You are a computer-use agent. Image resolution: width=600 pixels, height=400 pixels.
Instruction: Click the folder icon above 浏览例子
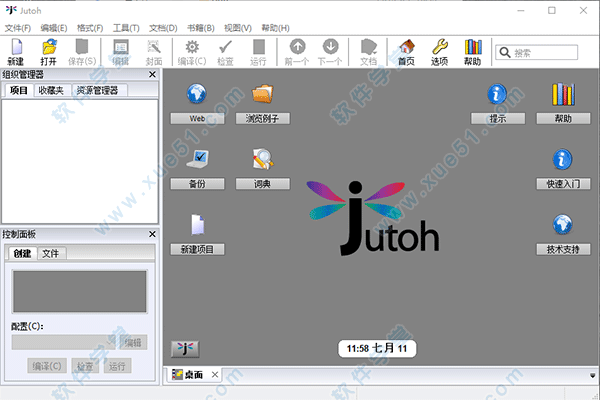(x=262, y=94)
